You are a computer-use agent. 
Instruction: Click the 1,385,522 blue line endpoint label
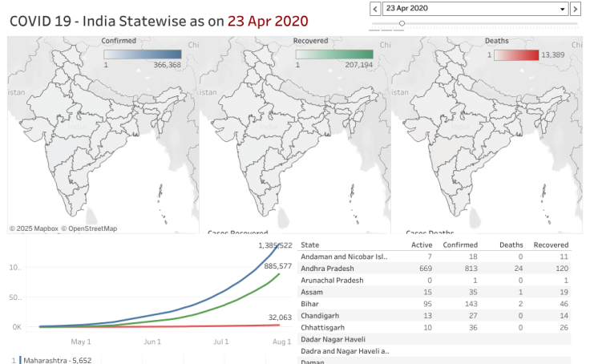(x=274, y=245)
